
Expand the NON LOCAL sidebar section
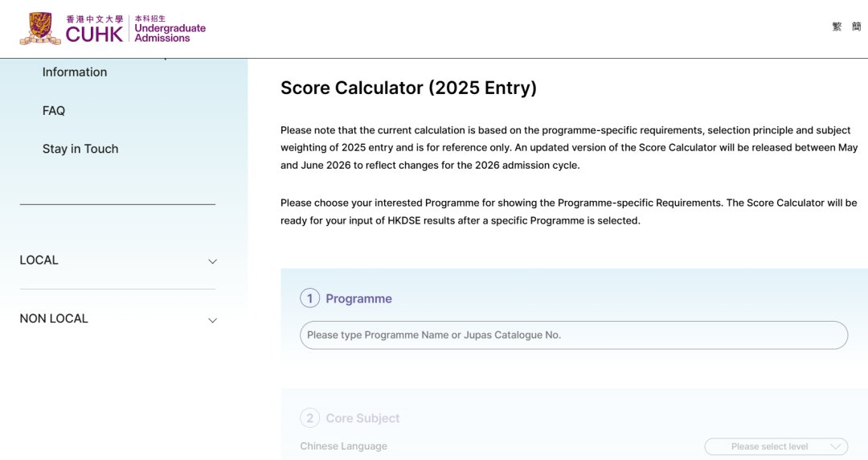tap(54, 319)
